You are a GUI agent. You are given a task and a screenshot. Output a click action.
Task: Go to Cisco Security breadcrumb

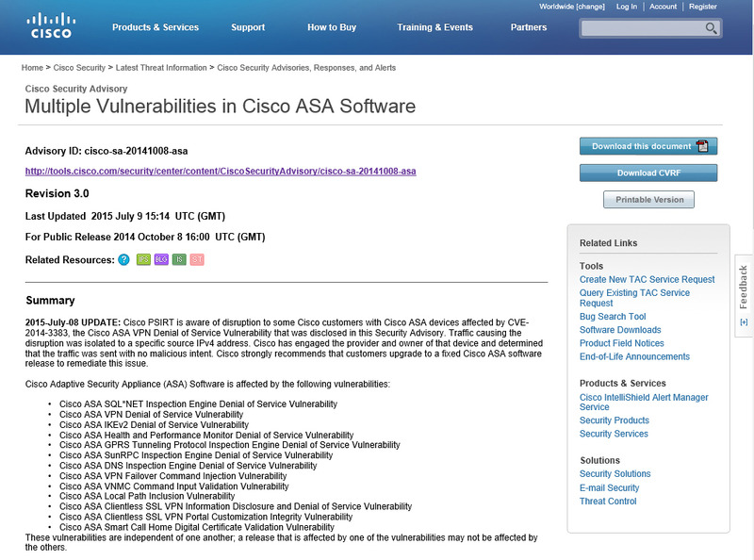[x=79, y=68]
